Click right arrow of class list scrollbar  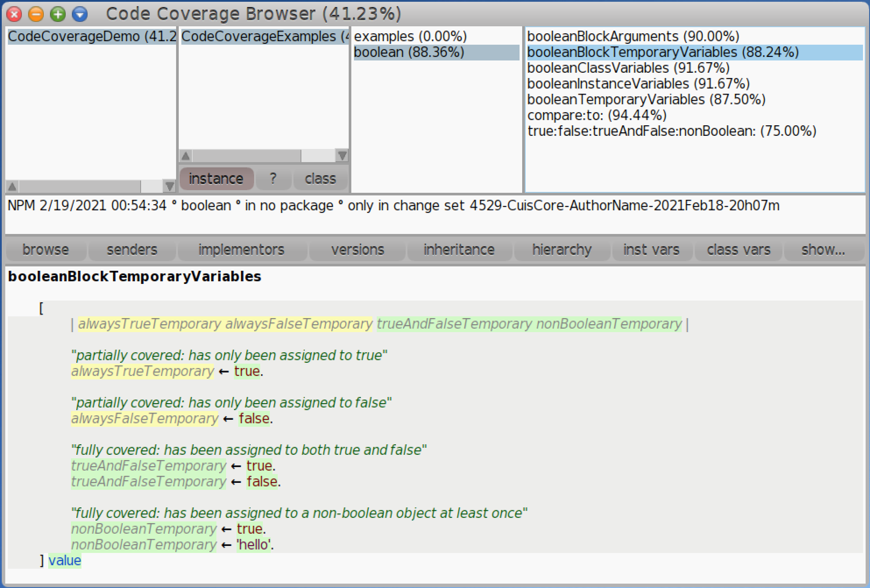pos(342,156)
